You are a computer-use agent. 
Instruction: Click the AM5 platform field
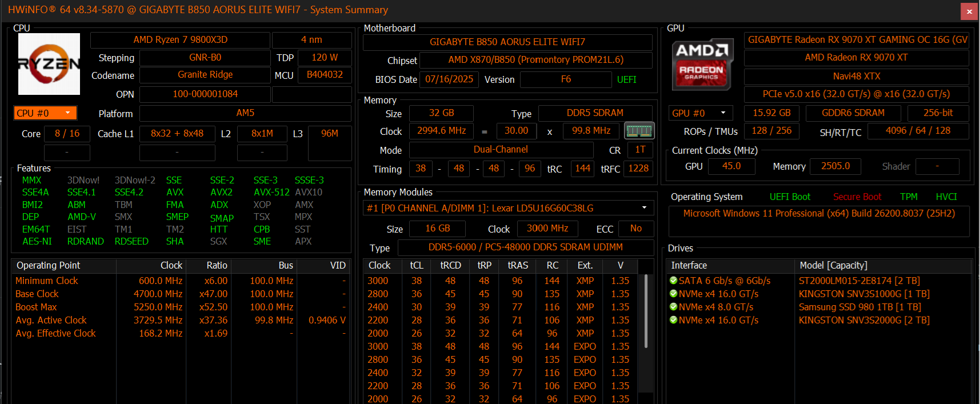click(245, 113)
